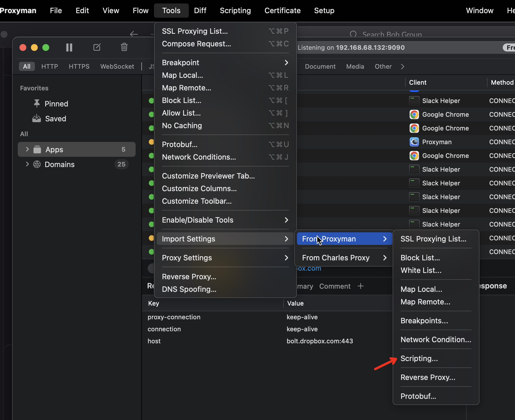Click the Saved tray icon in the sidebar
Viewport: 515px width, 420px height.
pyautogui.click(x=37, y=118)
